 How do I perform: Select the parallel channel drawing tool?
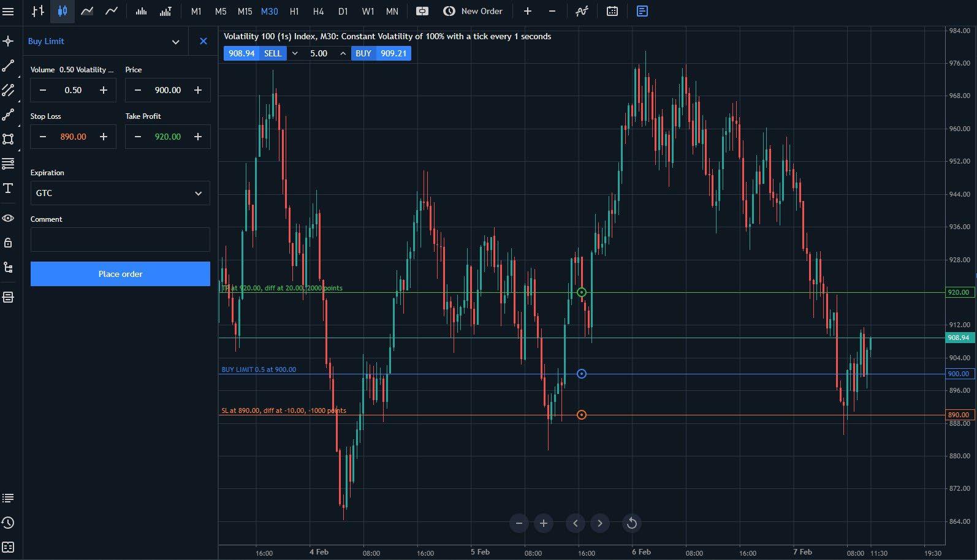[8, 90]
